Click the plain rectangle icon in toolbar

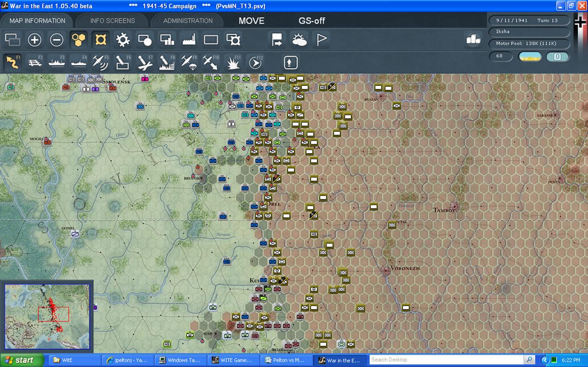coord(211,40)
